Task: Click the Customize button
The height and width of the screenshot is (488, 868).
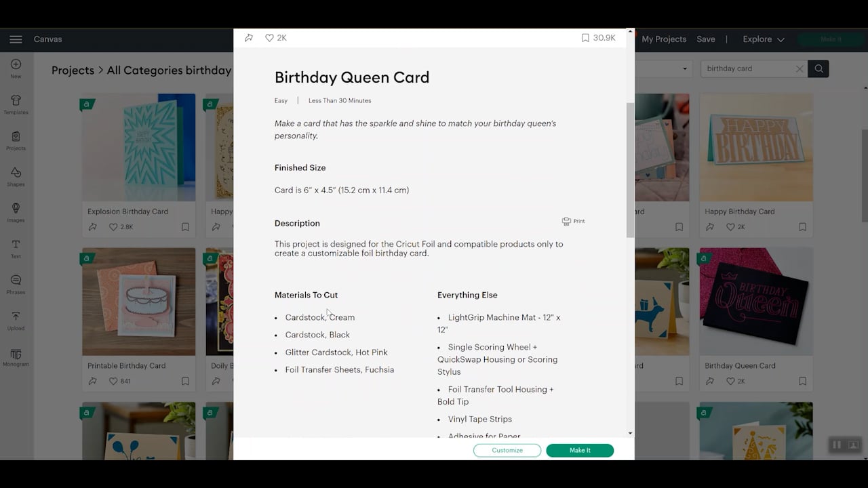Action: click(x=507, y=450)
